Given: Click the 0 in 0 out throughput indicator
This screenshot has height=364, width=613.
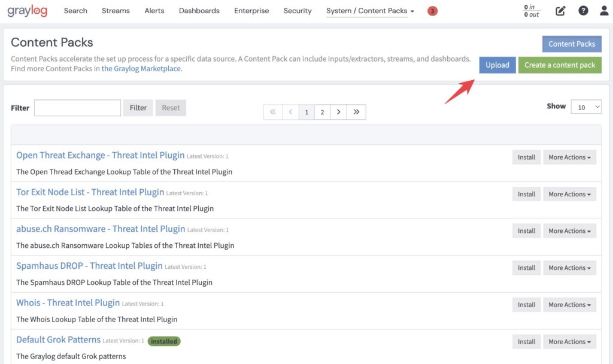Looking at the screenshot, I should (532, 11).
